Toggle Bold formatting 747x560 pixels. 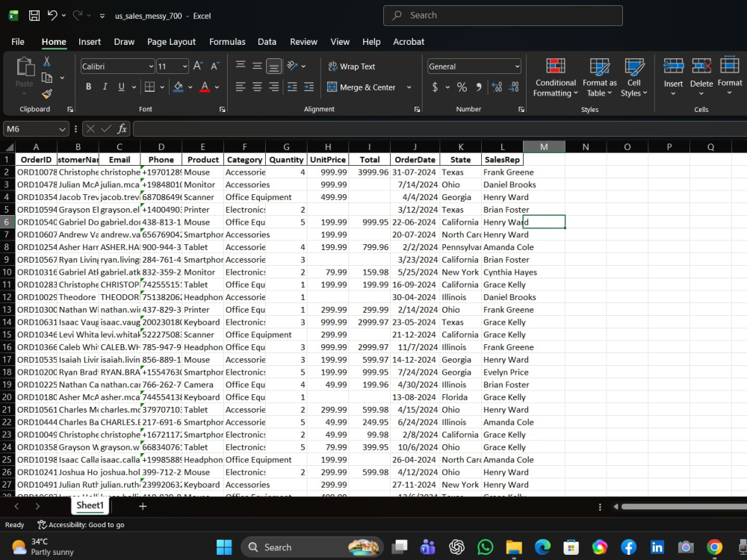click(x=89, y=87)
